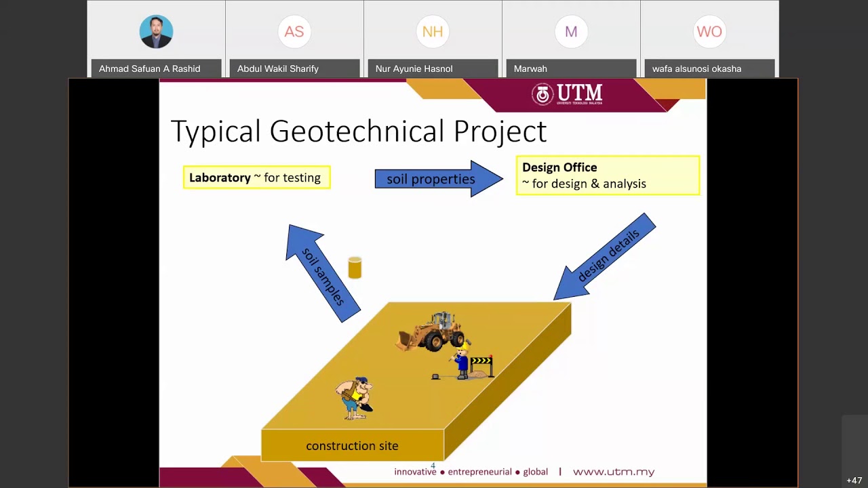Click the name label 'Nur Ayunie Hasnol'
Image resolution: width=868 pixels, height=488 pixels.
(414, 68)
